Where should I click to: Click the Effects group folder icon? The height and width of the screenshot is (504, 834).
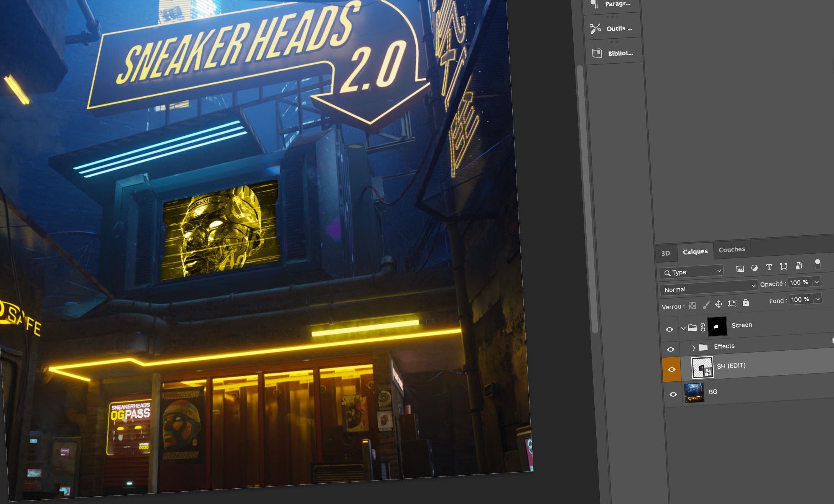(703, 347)
